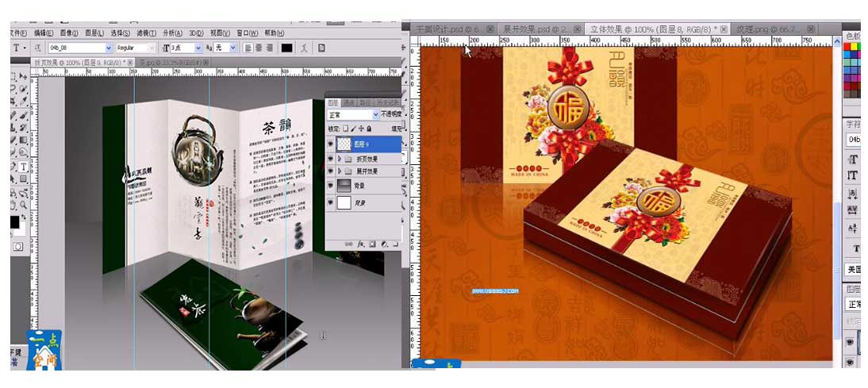Toggle visibility of 折页效果 group
This screenshot has height=388, width=868.
pos(331,159)
